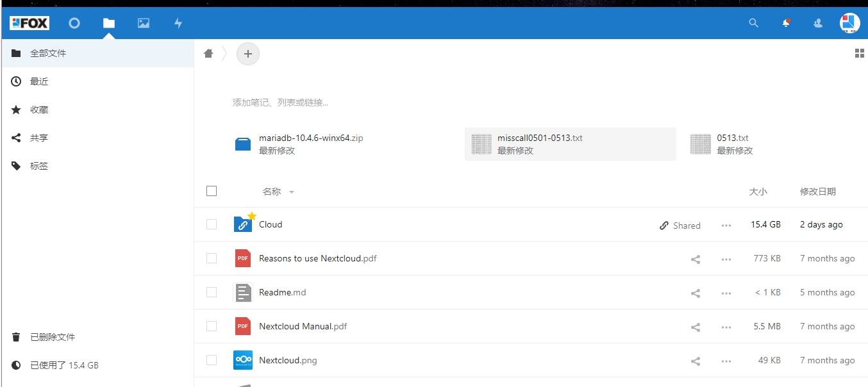This screenshot has width=868, height=387.
Task: Open the Dashboard circle icon
Action: pos(74,23)
